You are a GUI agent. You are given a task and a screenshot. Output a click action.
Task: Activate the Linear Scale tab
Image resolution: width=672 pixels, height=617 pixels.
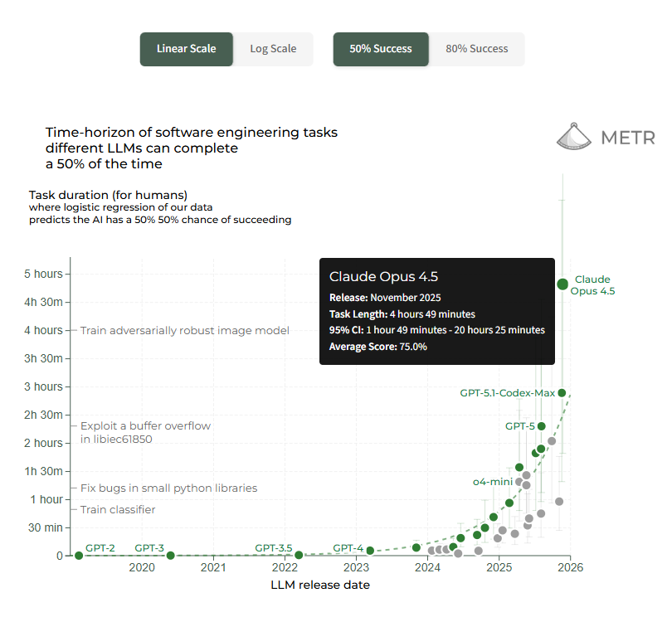pos(187,49)
